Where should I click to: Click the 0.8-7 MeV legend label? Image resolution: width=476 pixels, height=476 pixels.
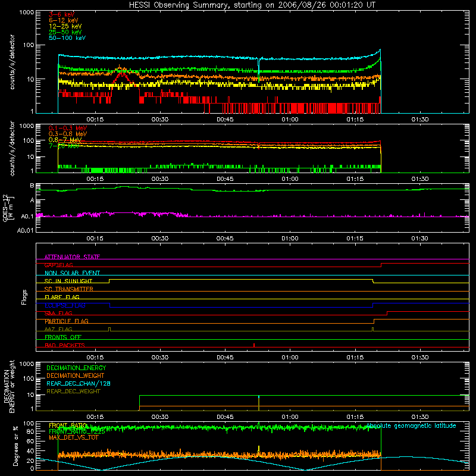pyautogui.click(x=65, y=140)
